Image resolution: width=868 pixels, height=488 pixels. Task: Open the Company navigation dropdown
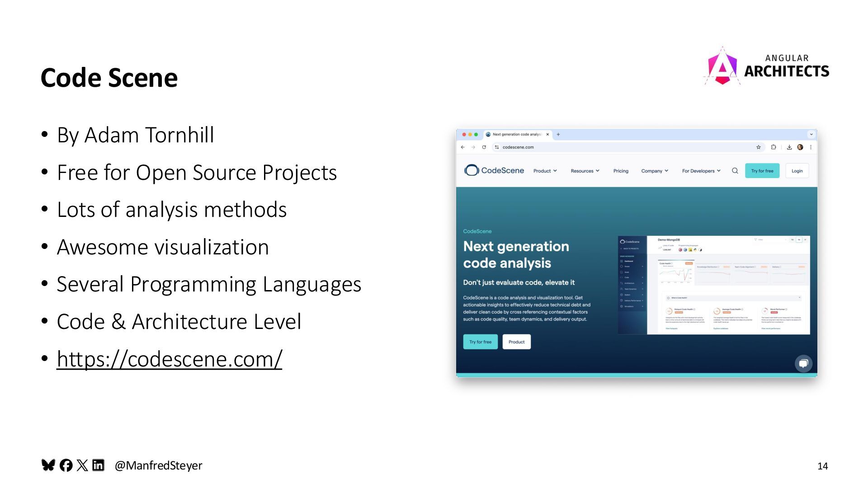(x=654, y=171)
